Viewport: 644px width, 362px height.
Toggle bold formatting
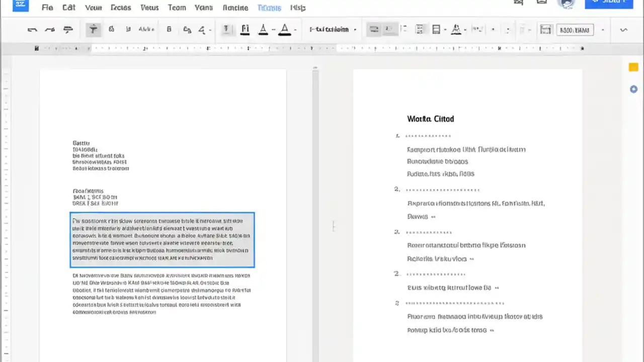point(169,29)
